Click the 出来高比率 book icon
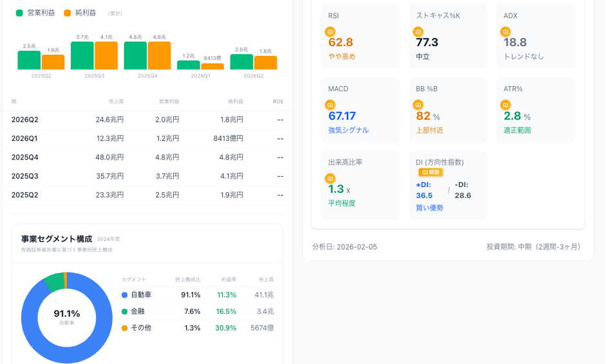Image resolution: width=605 pixels, height=364 pixels. pos(330,178)
